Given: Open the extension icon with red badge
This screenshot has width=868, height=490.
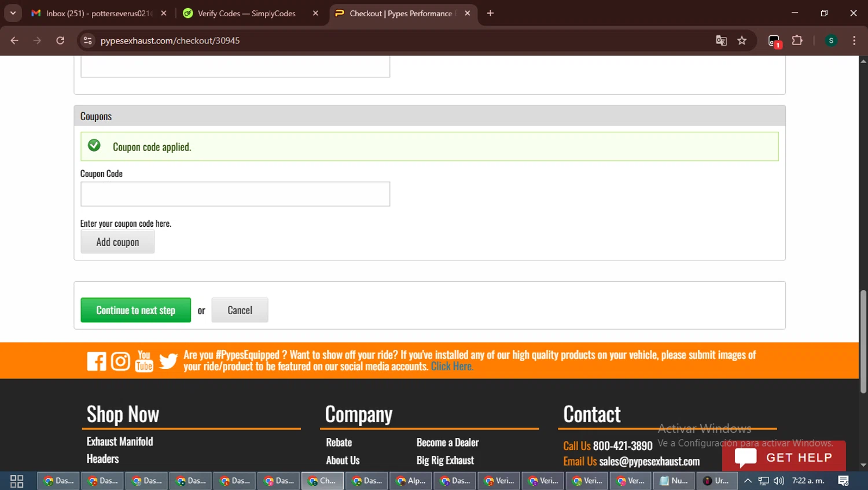Looking at the screenshot, I should 774,41.
